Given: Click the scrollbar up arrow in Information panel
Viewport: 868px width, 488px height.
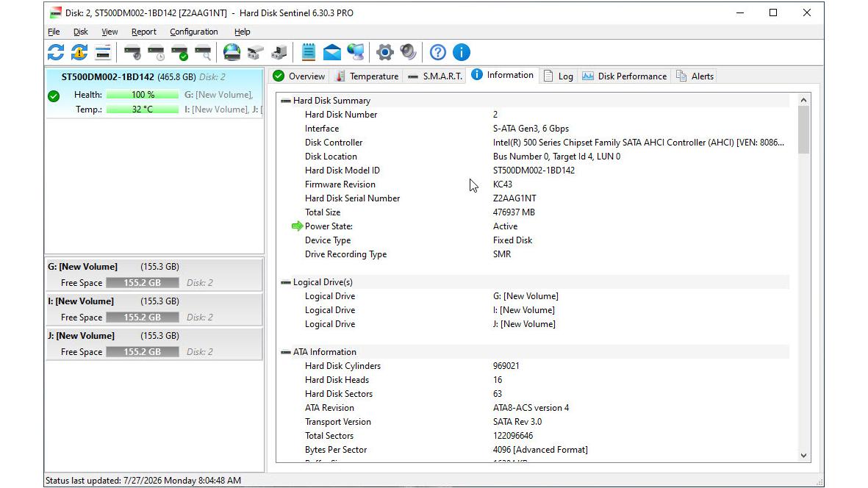Looking at the screenshot, I should [x=804, y=100].
